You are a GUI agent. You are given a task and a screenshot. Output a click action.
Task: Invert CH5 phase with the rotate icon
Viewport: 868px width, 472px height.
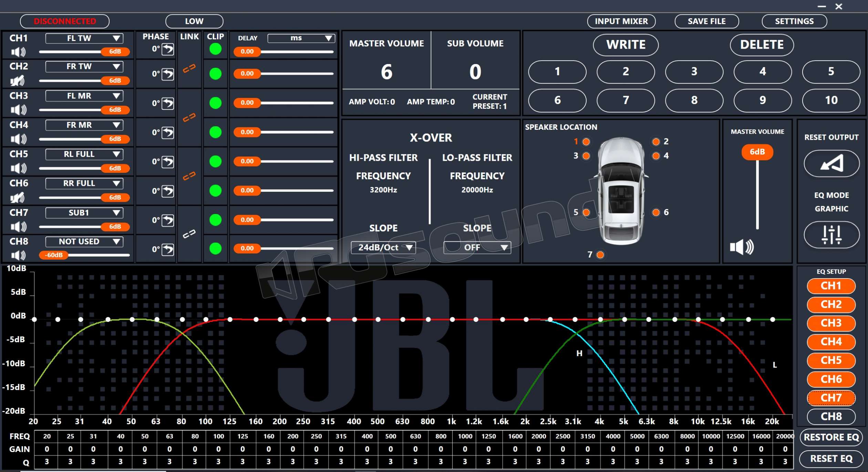click(x=168, y=162)
